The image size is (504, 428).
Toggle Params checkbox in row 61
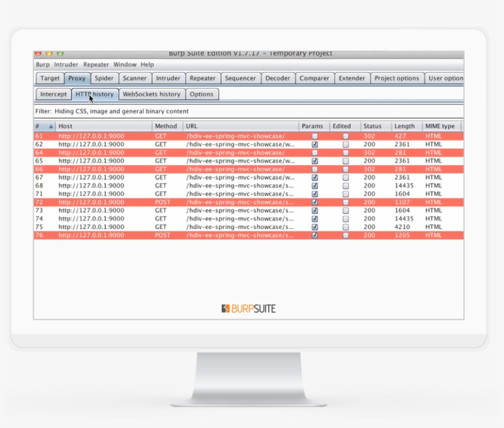315,136
